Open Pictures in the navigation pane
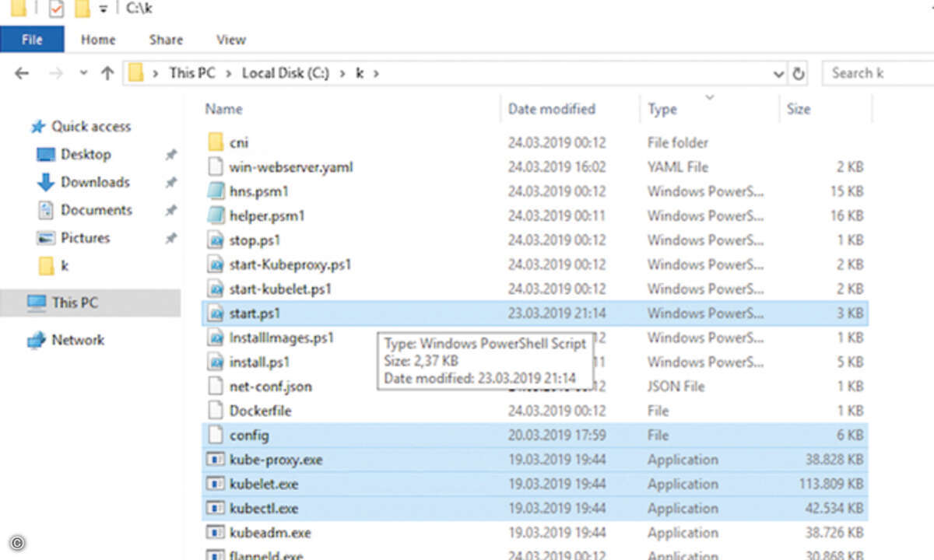This screenshot has width=934, height=560. coord(85,238)
